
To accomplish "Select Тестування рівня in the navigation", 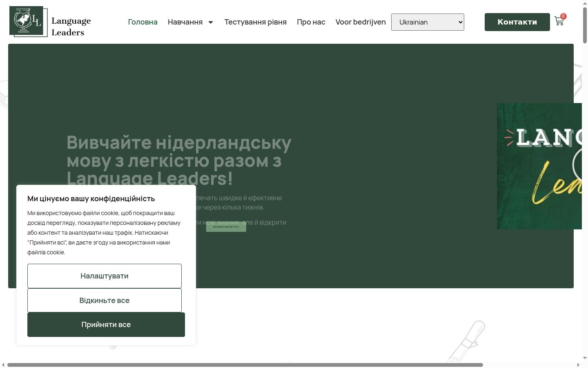I will 255,22.
